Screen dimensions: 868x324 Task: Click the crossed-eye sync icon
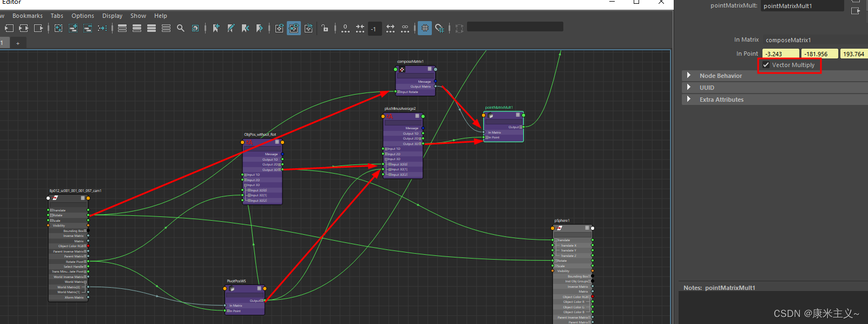coord(308,28)
